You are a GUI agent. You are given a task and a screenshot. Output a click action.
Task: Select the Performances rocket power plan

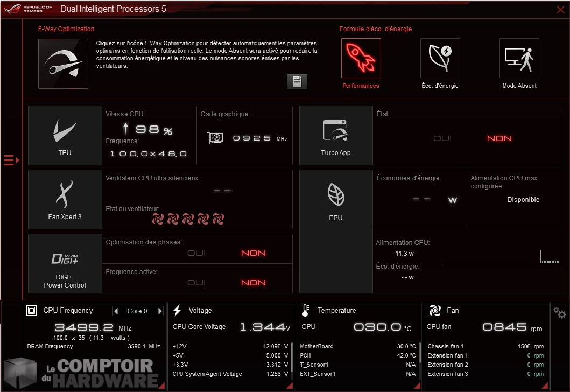point(361,58)
